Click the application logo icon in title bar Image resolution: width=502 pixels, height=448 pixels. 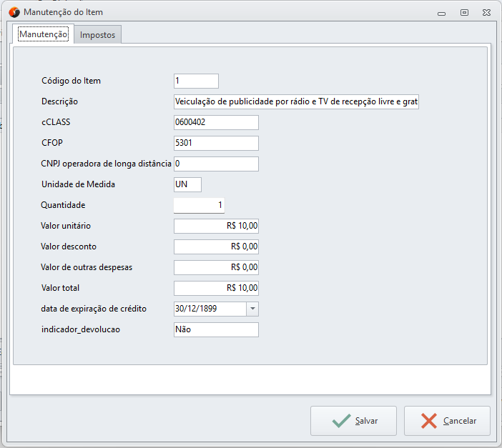[14, 12]
